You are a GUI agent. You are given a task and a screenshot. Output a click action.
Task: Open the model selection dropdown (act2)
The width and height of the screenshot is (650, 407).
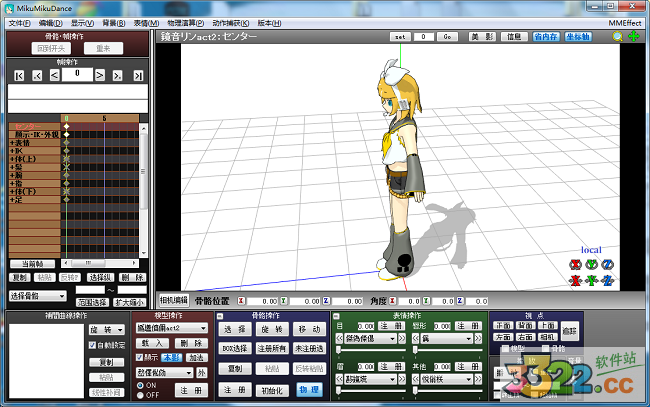[x=170, y=328]
